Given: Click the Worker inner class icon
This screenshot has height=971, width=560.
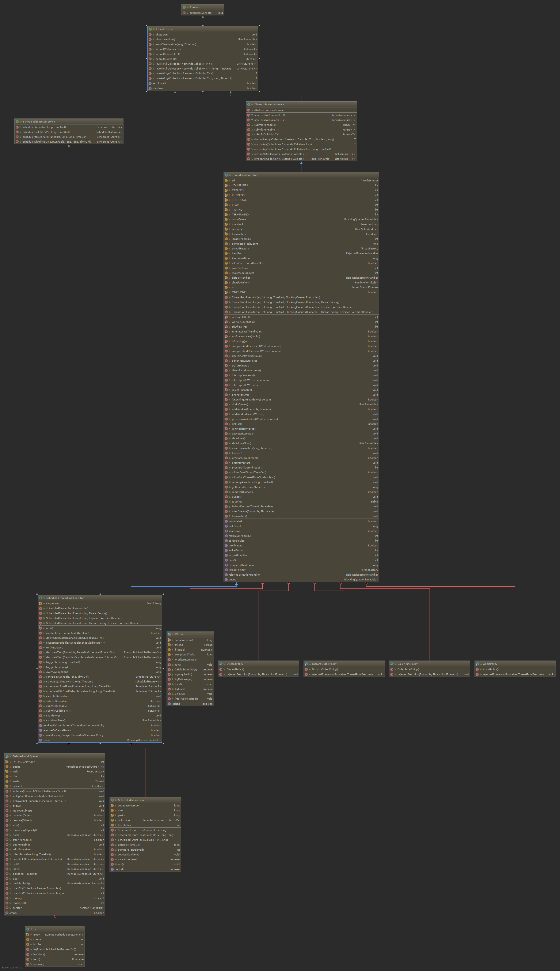Looking at the screenshot, I should (x=169, y=634).
